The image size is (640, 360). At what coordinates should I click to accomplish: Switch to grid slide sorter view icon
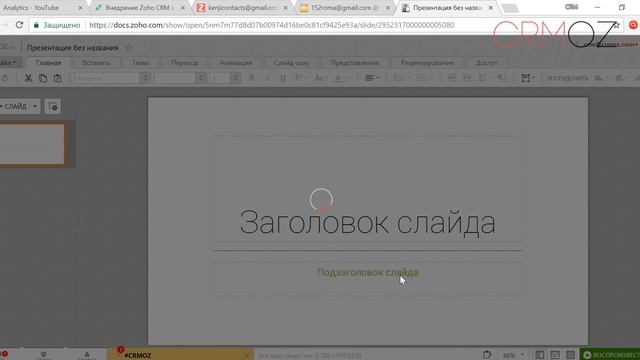[570, 355]
